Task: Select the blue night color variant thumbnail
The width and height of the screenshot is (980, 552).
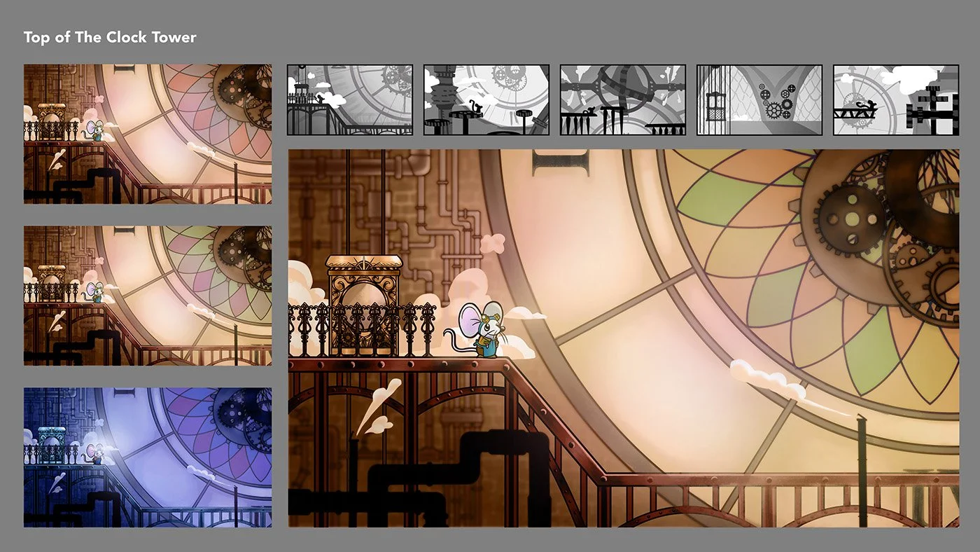Action: pyautogui.click(x=148, y=457)
